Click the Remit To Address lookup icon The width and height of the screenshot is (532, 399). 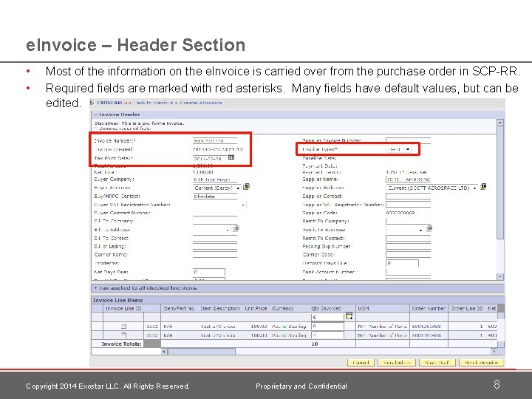pyautogui.click(x=429, y=228)
